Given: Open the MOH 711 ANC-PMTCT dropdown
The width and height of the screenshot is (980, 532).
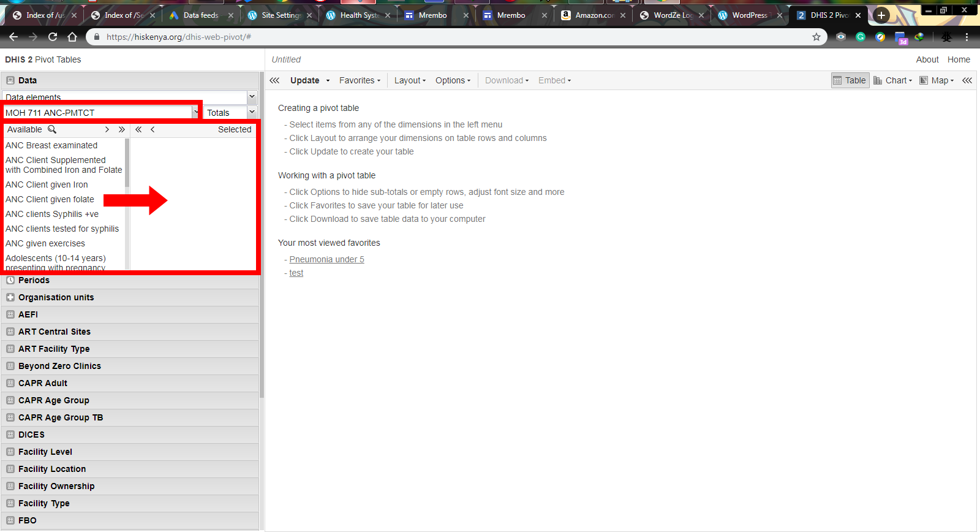Looking at the screenshot, I should click(195, 112).
